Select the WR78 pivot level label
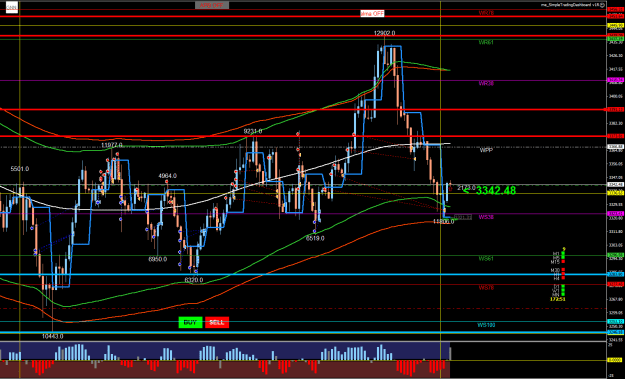 coord(486,13)
